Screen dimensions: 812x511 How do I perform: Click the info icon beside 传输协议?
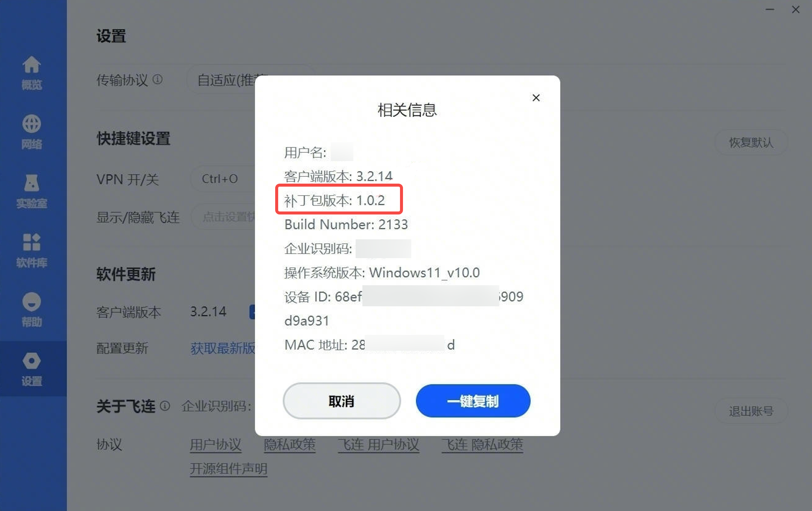coord(158,79)
